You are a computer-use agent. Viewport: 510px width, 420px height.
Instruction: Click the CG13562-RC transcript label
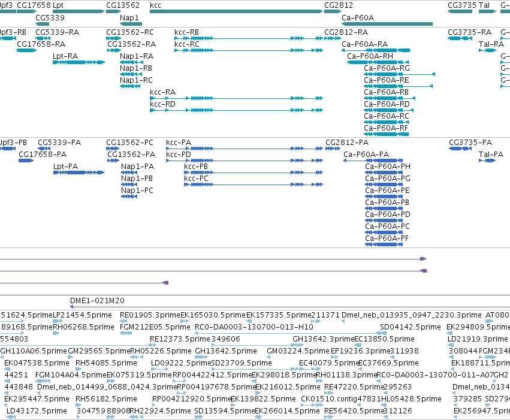pos(130,32)
